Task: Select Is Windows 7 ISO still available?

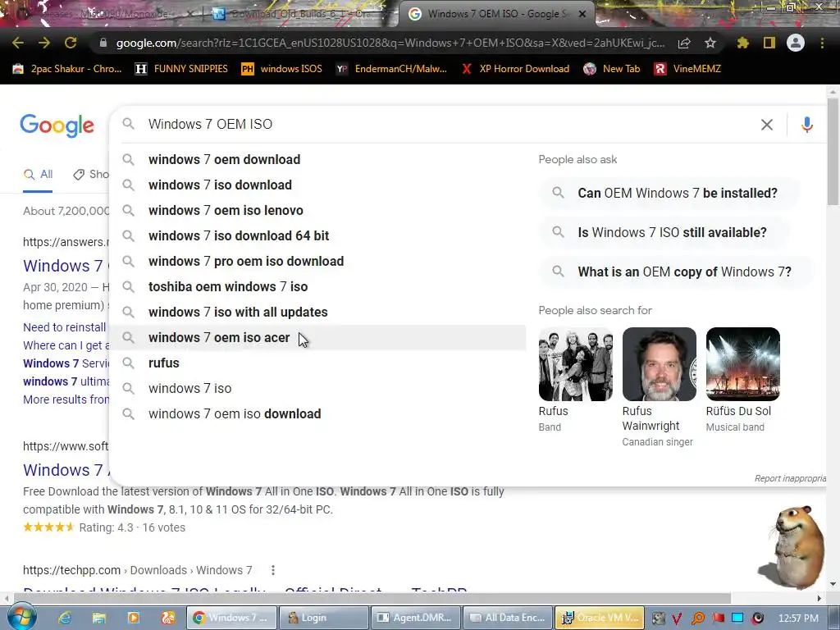Action: pos(664,232)
